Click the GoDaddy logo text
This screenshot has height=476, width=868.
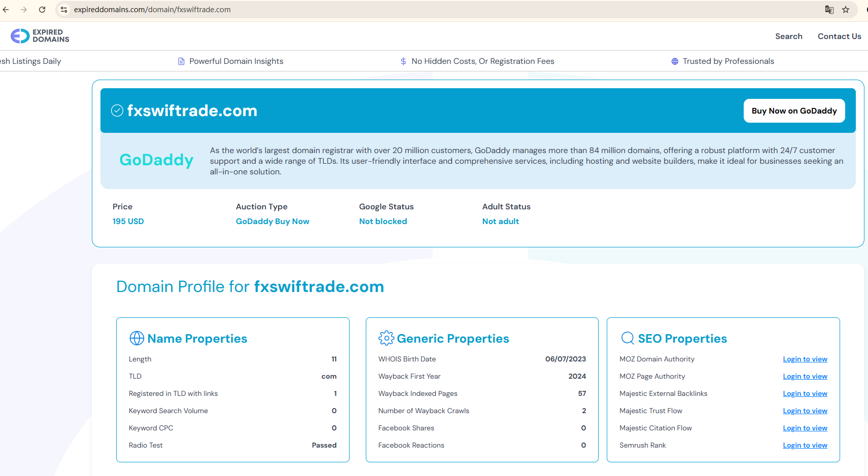[156, 160]
